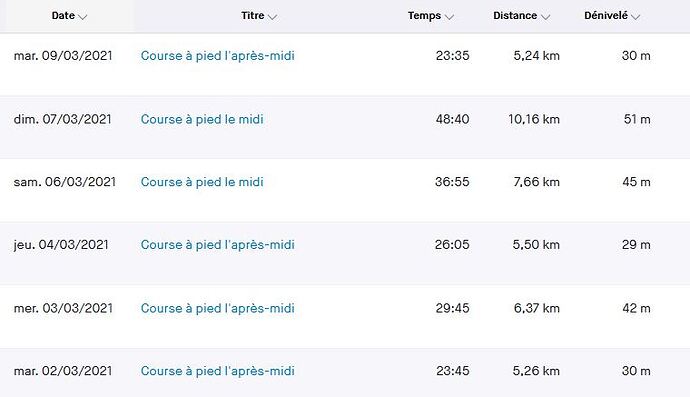Select the 10,16 km distance cell
This screenshot has height=397, width=690.
[534, 119]
